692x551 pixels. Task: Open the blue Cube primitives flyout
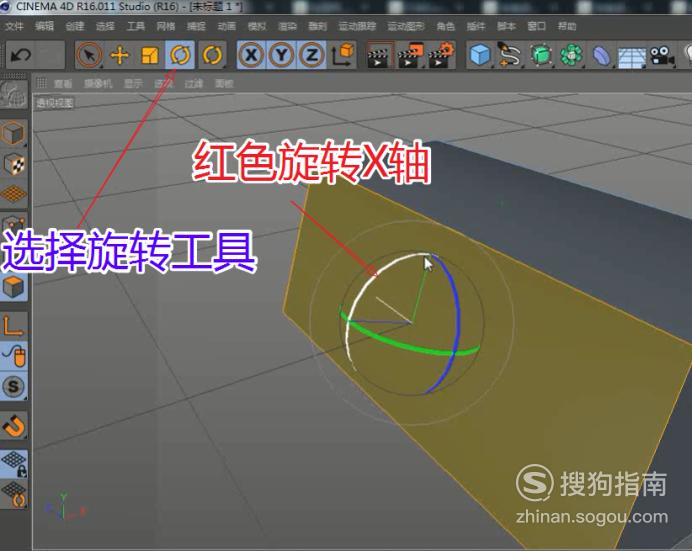point(481,55)
